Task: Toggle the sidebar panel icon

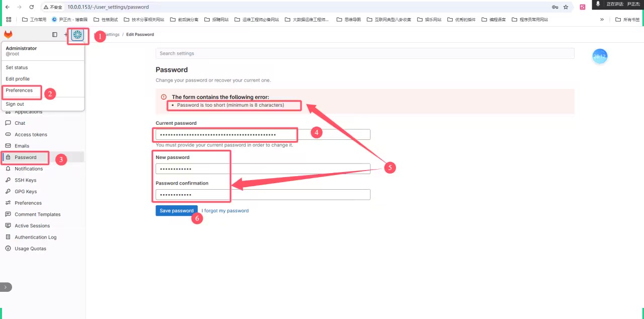Action: [55, 35]
